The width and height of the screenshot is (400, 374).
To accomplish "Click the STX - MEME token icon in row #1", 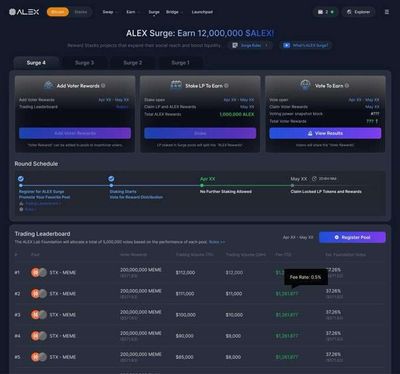I will (x=39, y=272).
